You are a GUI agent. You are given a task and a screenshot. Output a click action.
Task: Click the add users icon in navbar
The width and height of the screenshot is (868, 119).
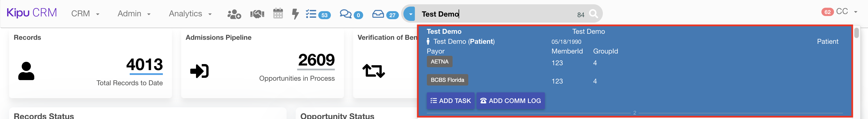pyautogui.click(x=234, y=14)
